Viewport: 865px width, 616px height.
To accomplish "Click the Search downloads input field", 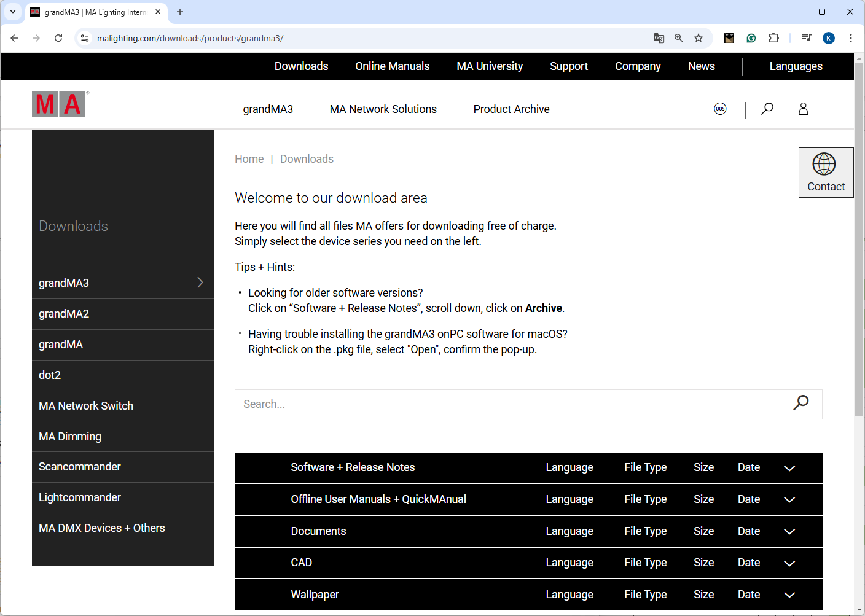I will click(x=510, y=404).
